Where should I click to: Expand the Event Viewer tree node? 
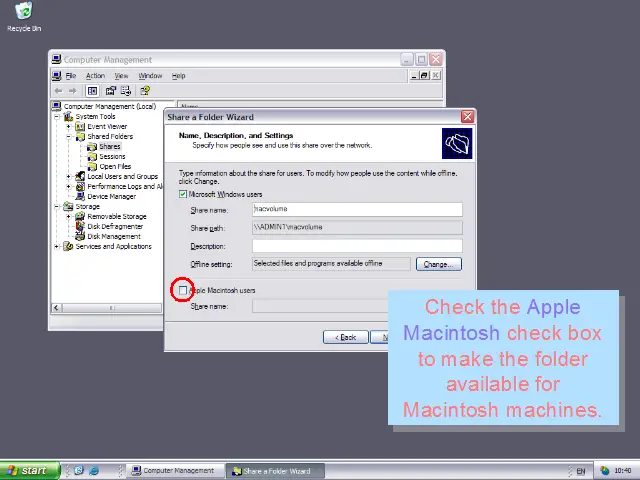(69, 127)
